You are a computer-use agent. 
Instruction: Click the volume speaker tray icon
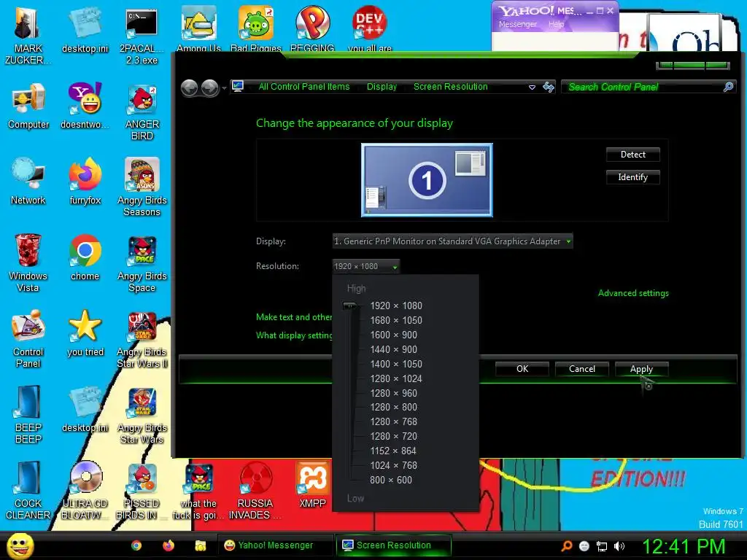(x=619, y=546)
